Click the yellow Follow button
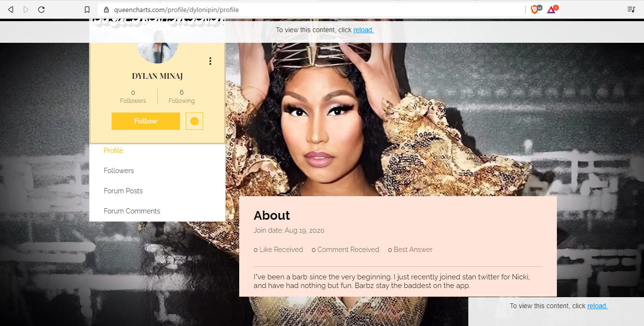Viewport: 644px width, 326px height. pos(146,121)
